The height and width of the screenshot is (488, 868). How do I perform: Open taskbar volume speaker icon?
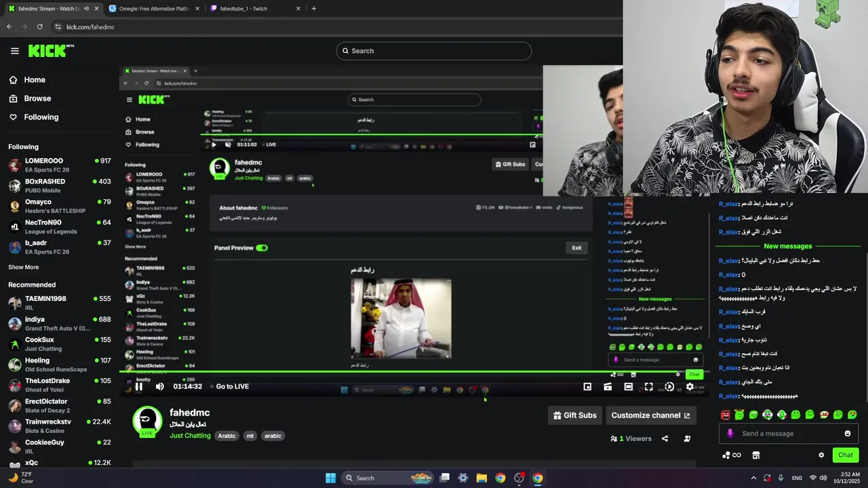tap(825, 478)
